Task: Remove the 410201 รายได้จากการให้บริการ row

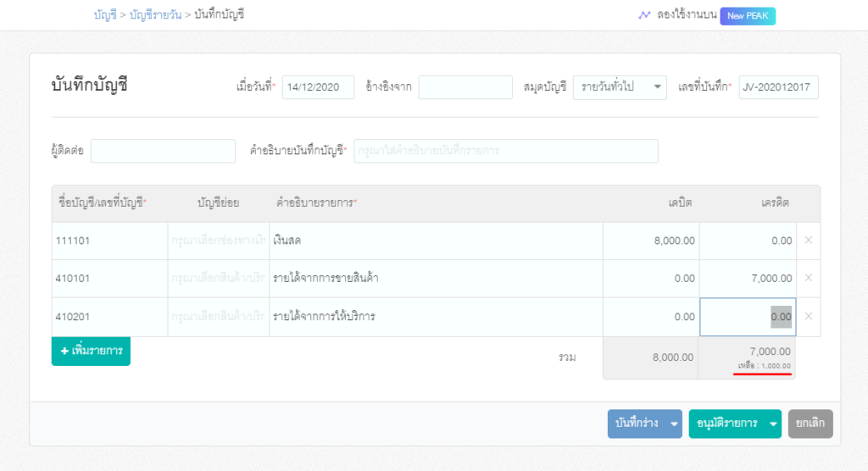Action: 808,316
